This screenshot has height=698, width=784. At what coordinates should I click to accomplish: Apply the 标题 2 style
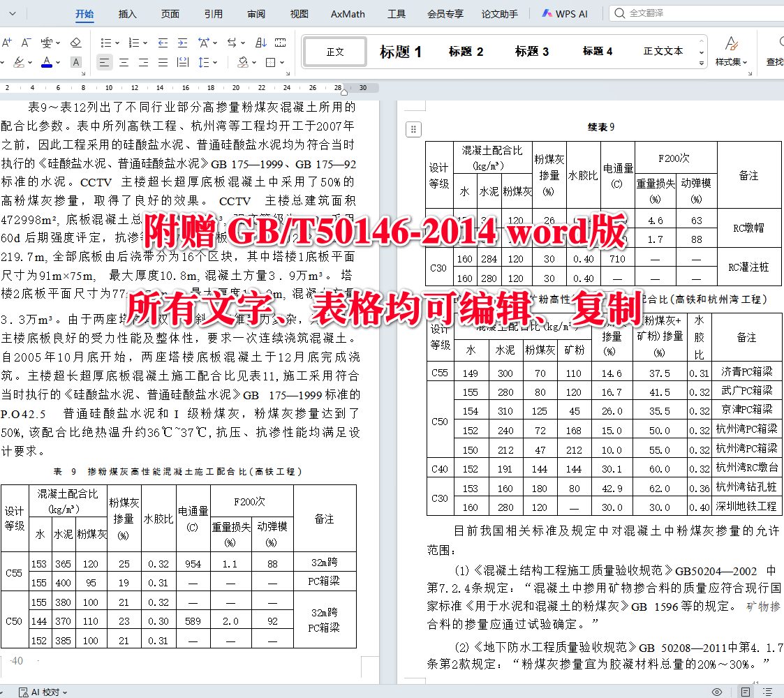pos(466,52)
